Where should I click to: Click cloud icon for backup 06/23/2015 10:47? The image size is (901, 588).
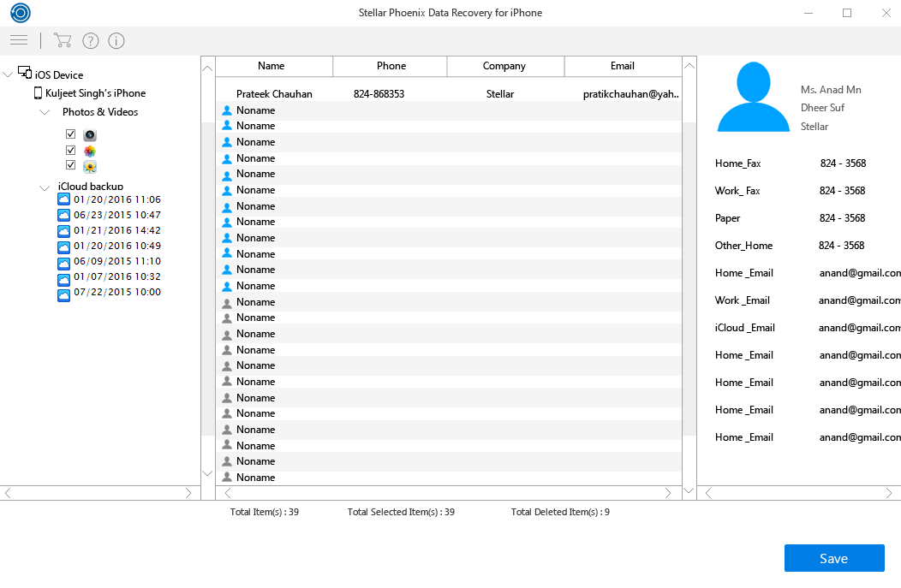tap(63, 215)
